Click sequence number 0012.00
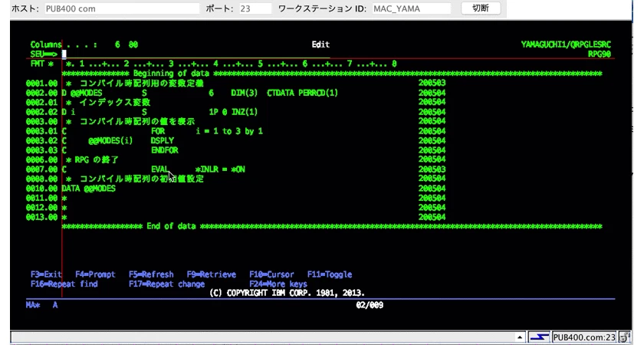This screenshot has height=345, width=644. 41,208
